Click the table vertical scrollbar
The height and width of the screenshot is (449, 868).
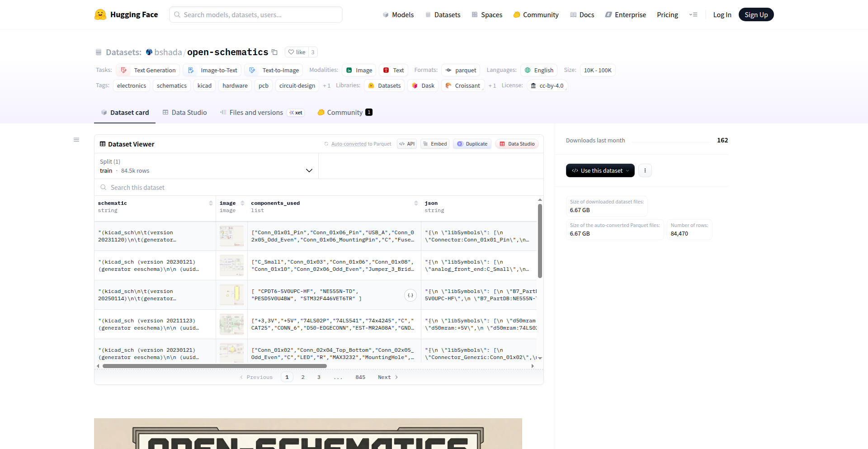point(540,241)
